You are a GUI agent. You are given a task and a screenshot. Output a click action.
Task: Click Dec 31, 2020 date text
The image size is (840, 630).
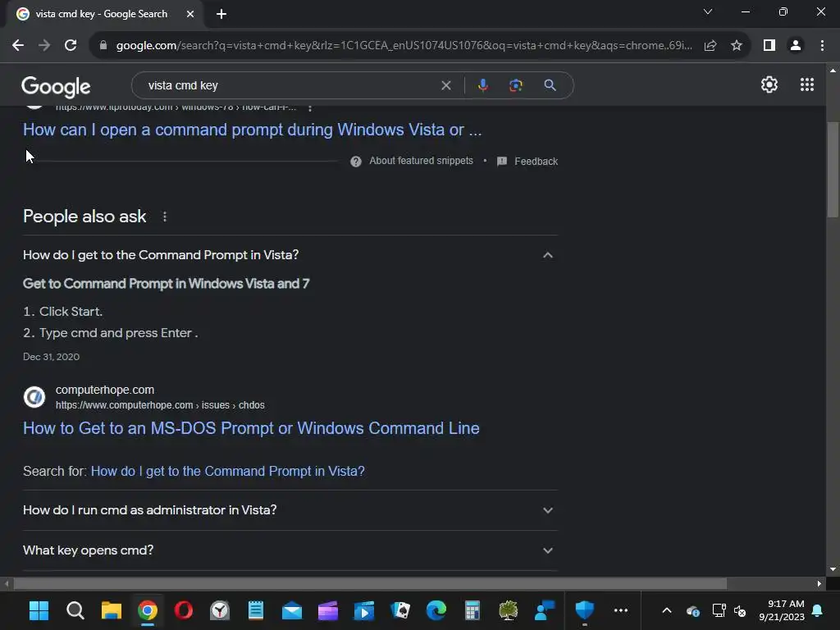point(51,357)
